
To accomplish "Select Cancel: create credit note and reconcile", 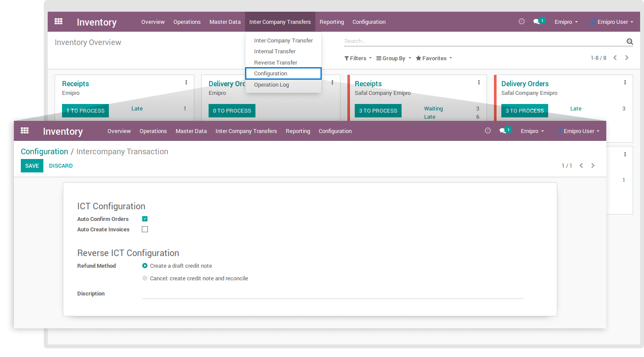I will tap(145, 278).
